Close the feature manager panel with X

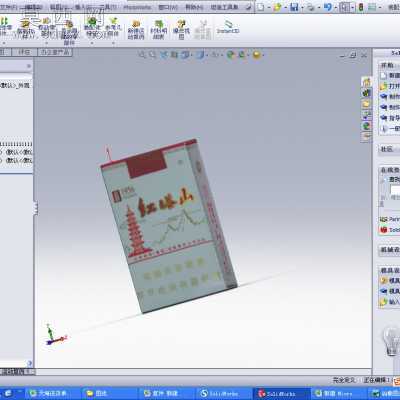tap(29, 66)
